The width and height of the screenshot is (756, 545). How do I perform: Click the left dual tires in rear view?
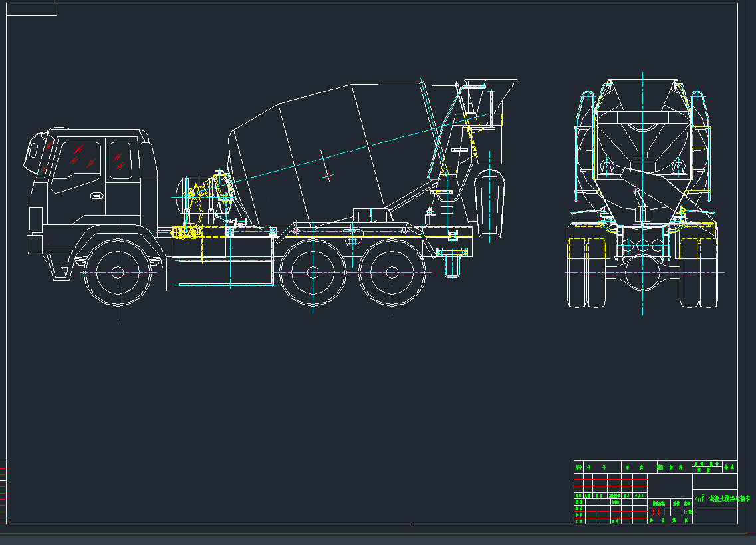point(587,273)
